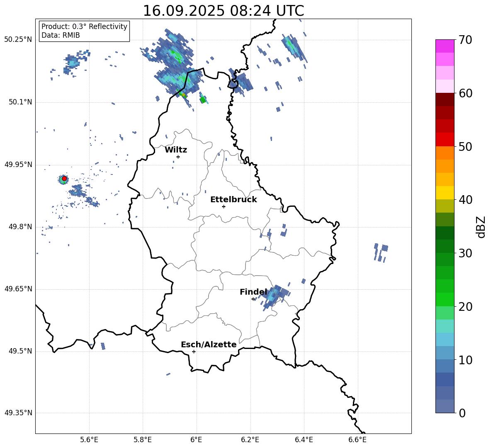This screenshot has width=491, height=448.
Task: Click the 6.6°E longitude label
Action: click(357, 440)
